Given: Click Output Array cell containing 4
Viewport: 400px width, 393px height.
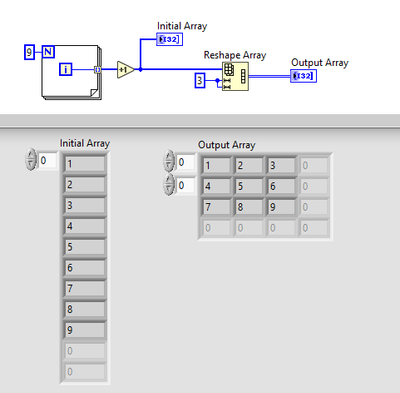Looking at the screenshot, I should pos(216,186).
